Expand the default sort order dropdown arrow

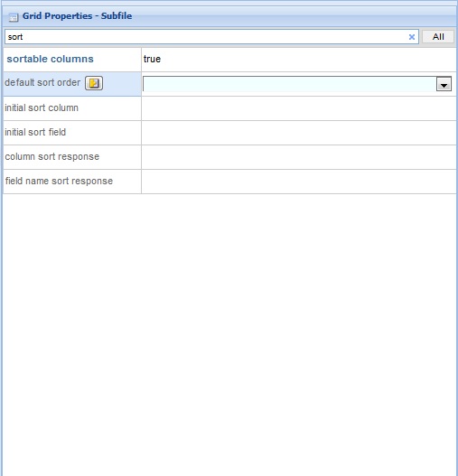pyautogui.click(x=444, y=84)
